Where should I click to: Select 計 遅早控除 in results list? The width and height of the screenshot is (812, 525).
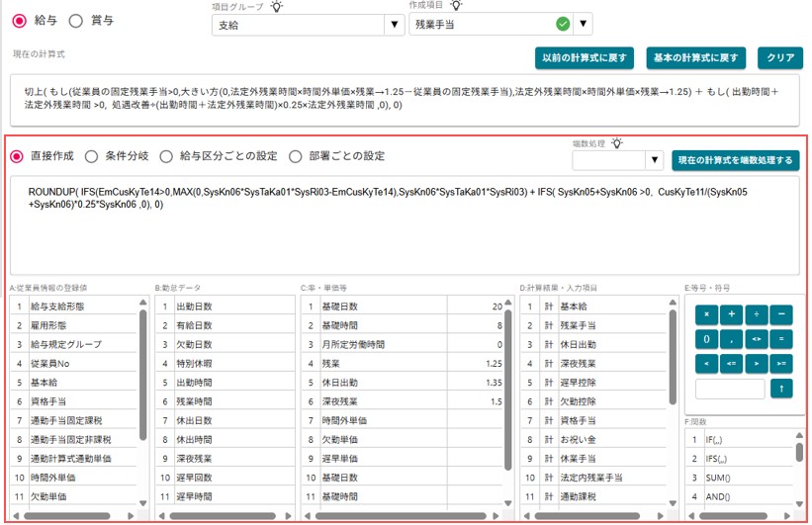coord(594,383)
